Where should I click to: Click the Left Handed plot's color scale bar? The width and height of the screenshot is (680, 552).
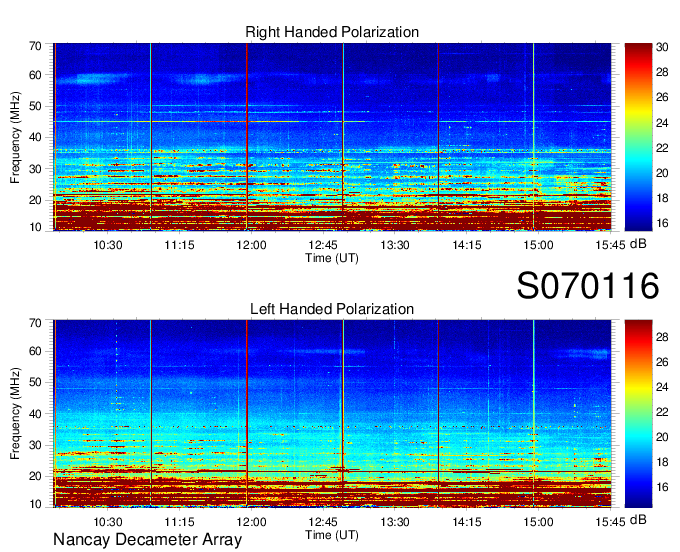(x=638, y=414)
